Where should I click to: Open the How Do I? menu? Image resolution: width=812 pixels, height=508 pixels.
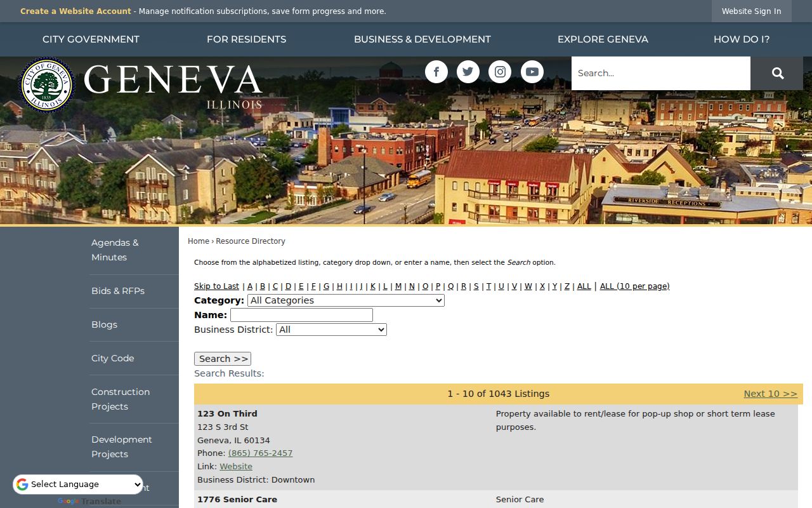pyautogui.click(x=742, y=39)
